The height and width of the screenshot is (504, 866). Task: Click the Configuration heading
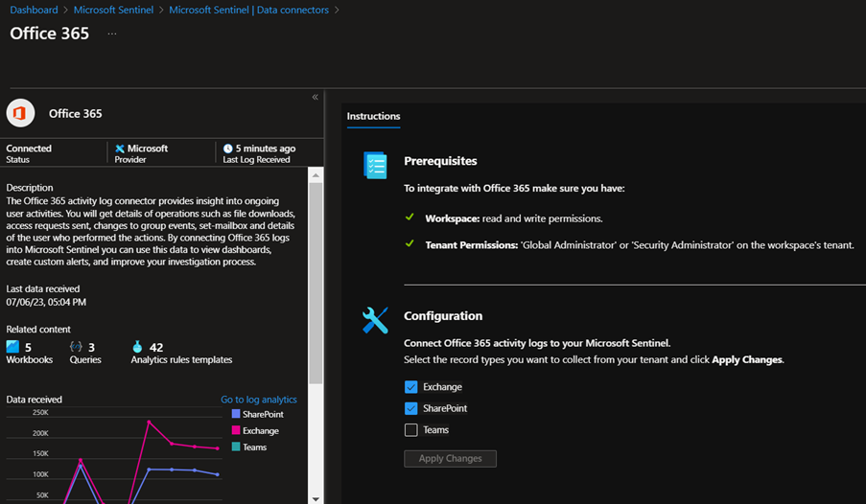click(443, 316)
